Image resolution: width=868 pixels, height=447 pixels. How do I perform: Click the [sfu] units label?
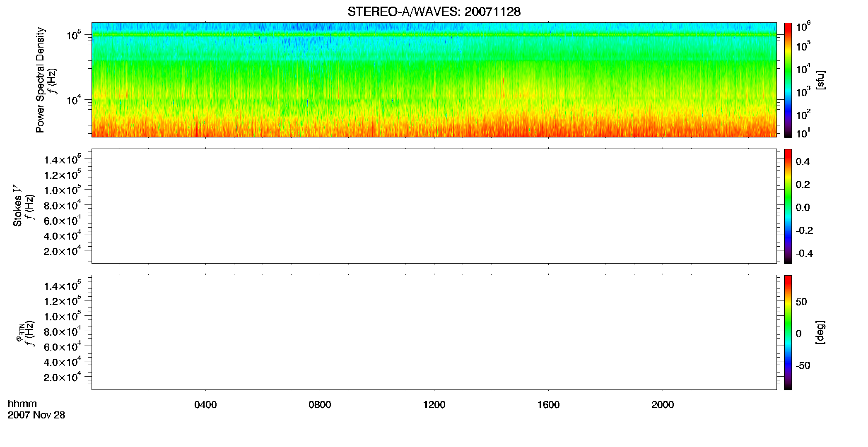pos(820,80)
